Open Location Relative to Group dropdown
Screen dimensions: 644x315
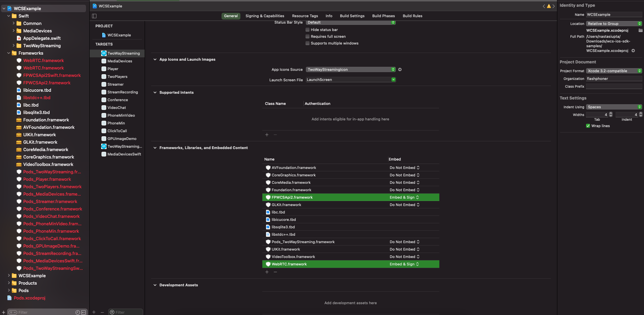click(614, 24)
